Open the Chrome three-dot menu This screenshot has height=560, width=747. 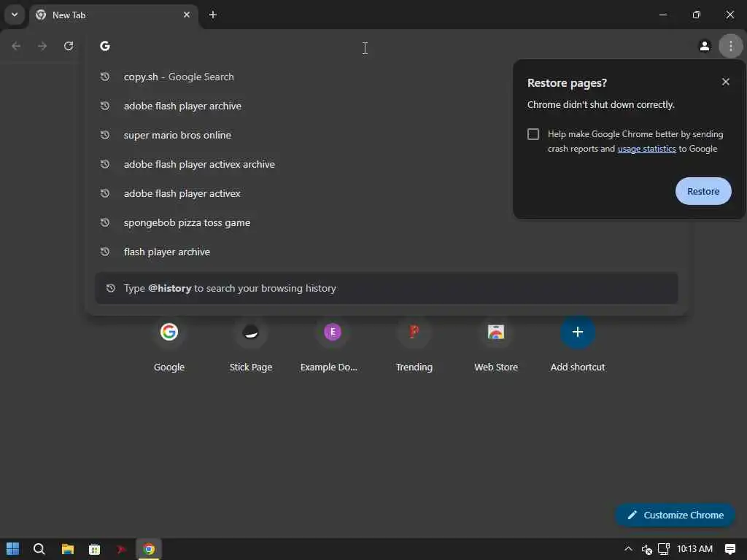(x=730, y=46)
